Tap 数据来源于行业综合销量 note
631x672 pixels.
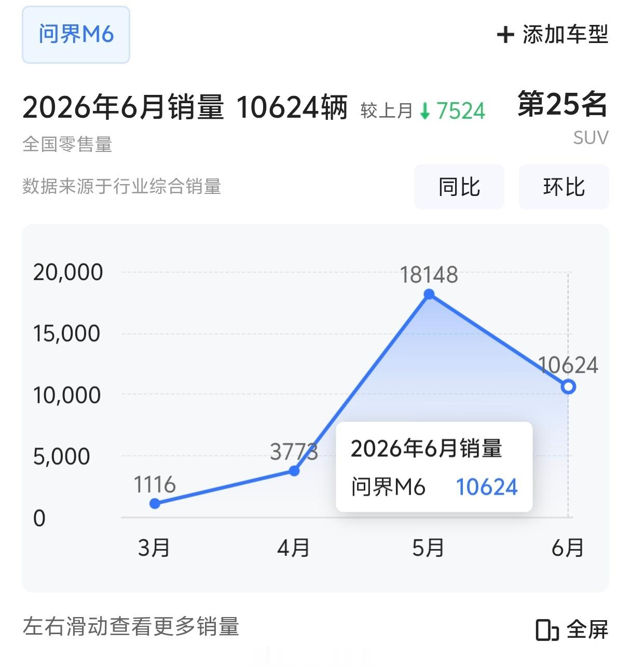pyautogui.click(x=122, y=186)
